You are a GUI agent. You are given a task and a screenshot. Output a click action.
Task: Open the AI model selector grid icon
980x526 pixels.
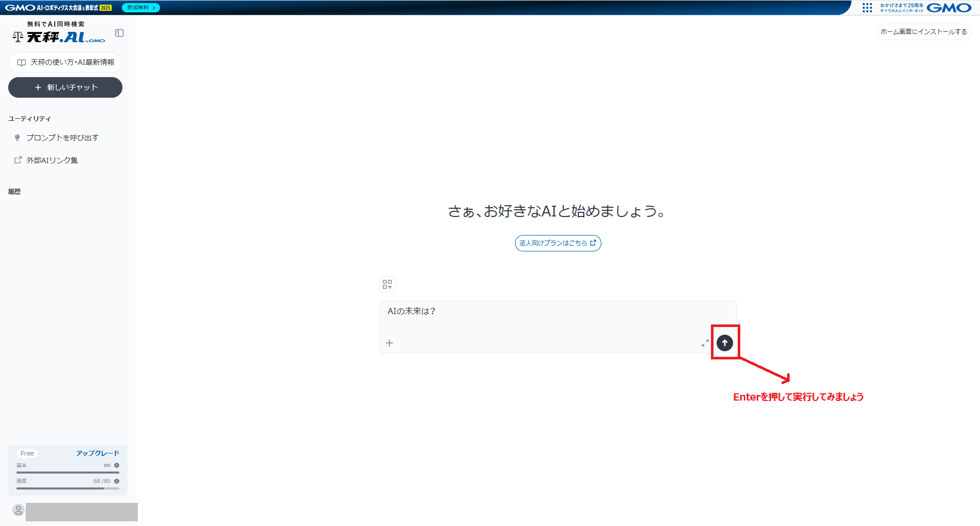pos(387,284)
